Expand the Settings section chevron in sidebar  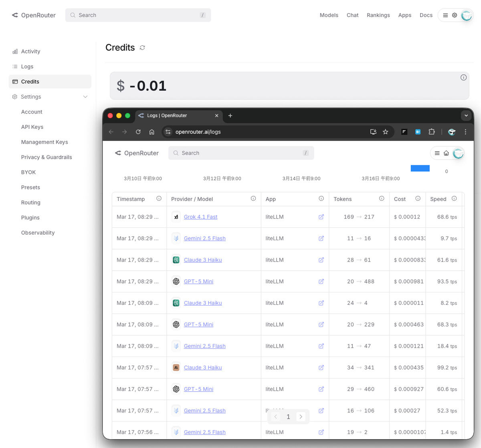(85, 97)
